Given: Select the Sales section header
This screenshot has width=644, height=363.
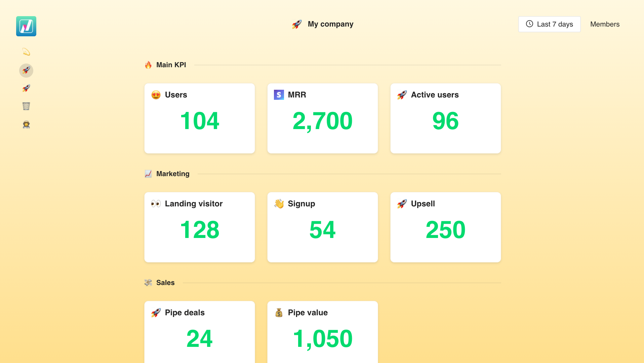Looking at the screenshot, I should click(165, 283).
